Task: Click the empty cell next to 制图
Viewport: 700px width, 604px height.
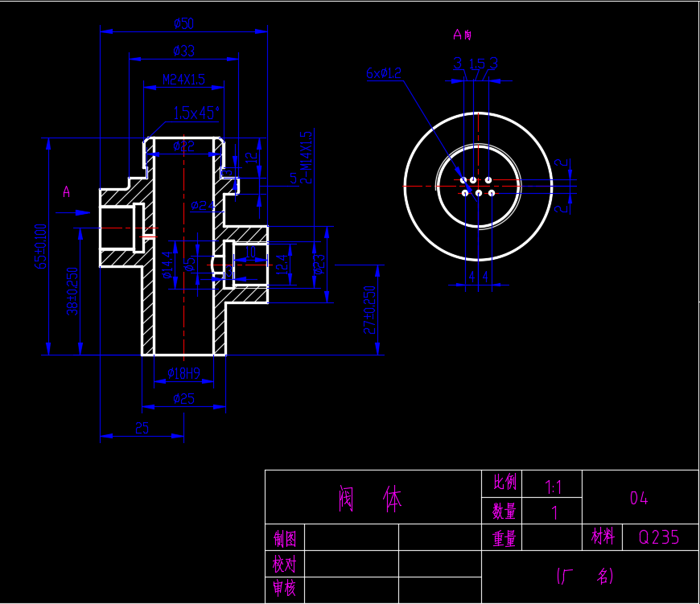Action: pyautogui.click(x=352, y=537)
